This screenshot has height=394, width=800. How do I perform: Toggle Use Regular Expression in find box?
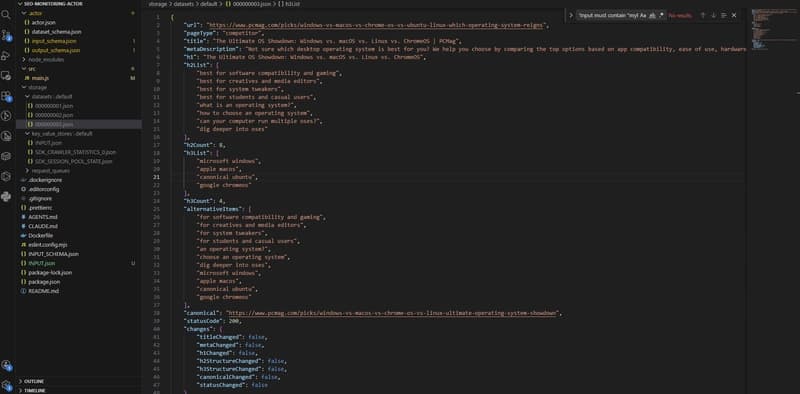[661, 15]
